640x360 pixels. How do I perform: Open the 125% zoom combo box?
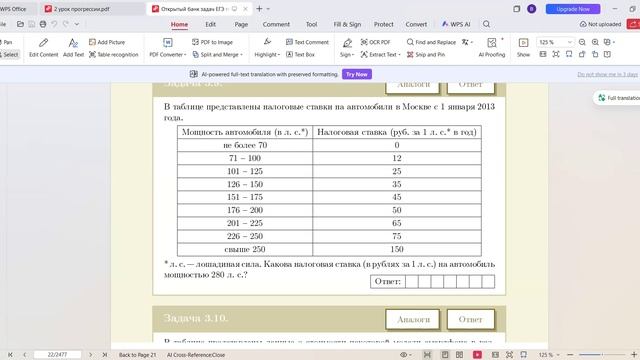click(555, 42)
